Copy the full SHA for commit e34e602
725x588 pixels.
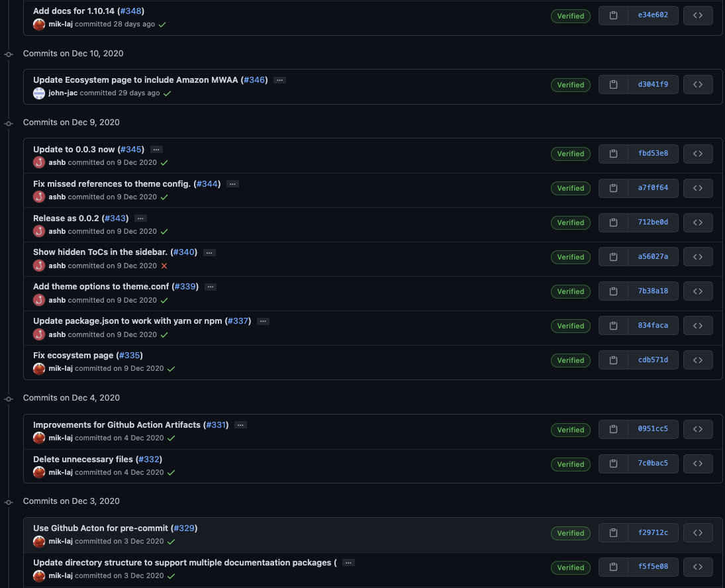point(612,15)
